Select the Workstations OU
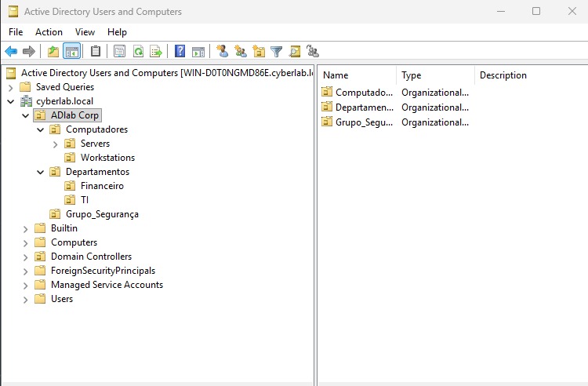The image size is (588, 386). (107, 158)
